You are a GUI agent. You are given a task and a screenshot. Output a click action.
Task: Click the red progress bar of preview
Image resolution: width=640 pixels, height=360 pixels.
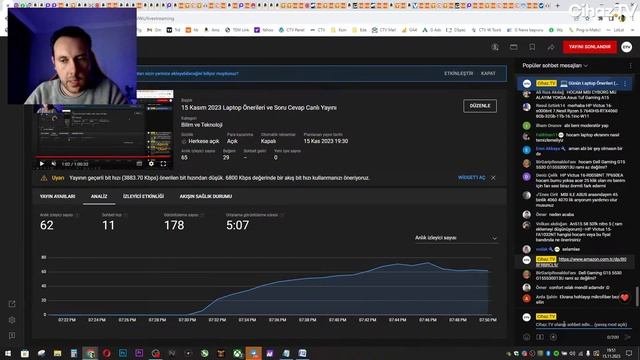coord(103,157)
